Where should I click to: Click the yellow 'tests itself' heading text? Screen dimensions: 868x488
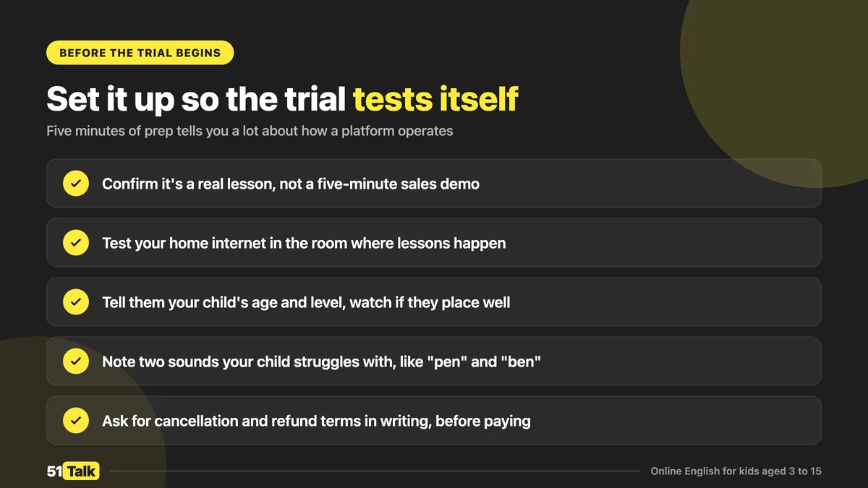[x=435, y=99]
